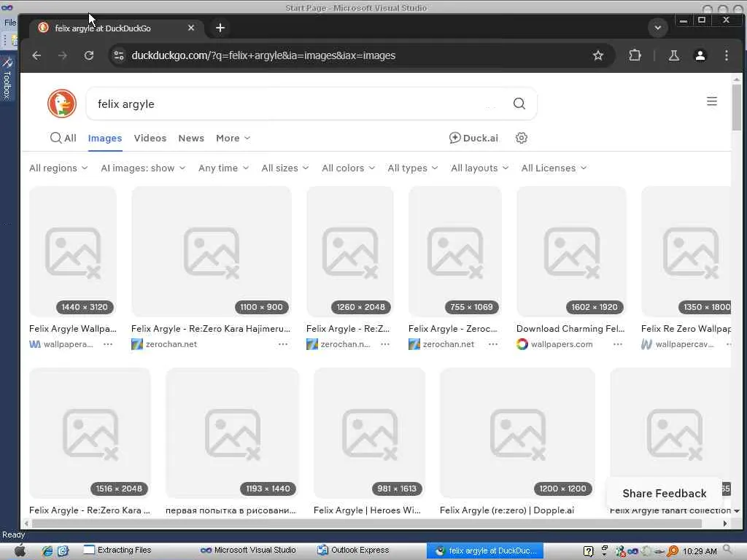This screenshot has height=560, width=747.
Task: Switch to the Videos tab
Action: (x=150, y=138)
